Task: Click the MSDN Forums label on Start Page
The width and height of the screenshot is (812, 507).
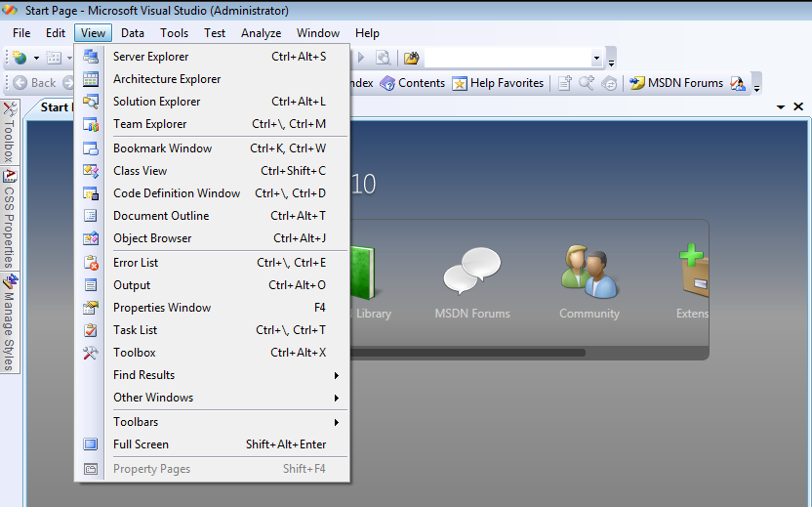Action: point(472,314)
